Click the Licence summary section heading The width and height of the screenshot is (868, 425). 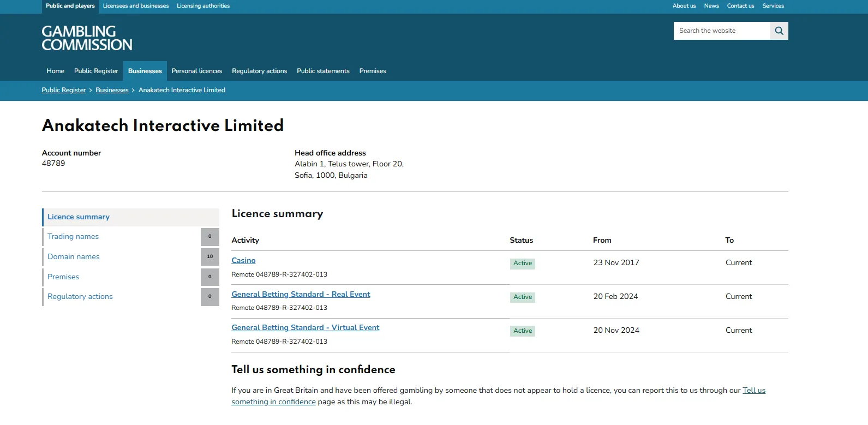pyautogui.click(x=277, y=214)
